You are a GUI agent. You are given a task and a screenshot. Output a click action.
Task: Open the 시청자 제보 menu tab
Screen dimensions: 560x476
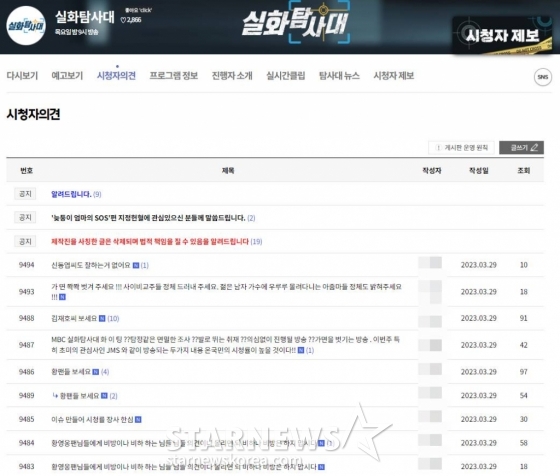point(394,76)
